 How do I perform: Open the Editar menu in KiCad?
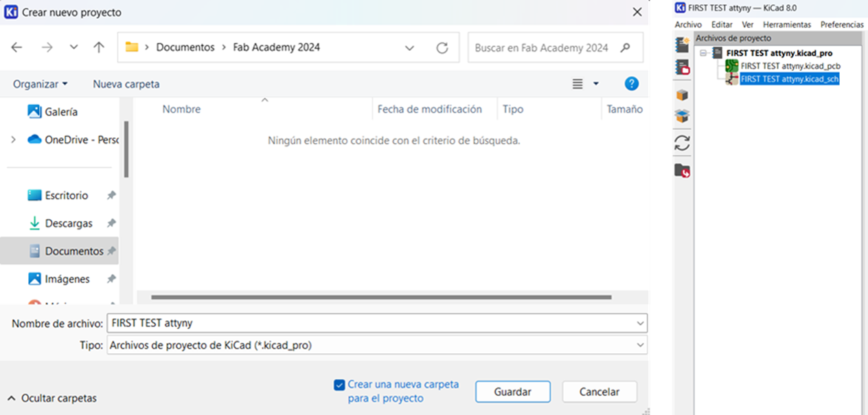722,25
